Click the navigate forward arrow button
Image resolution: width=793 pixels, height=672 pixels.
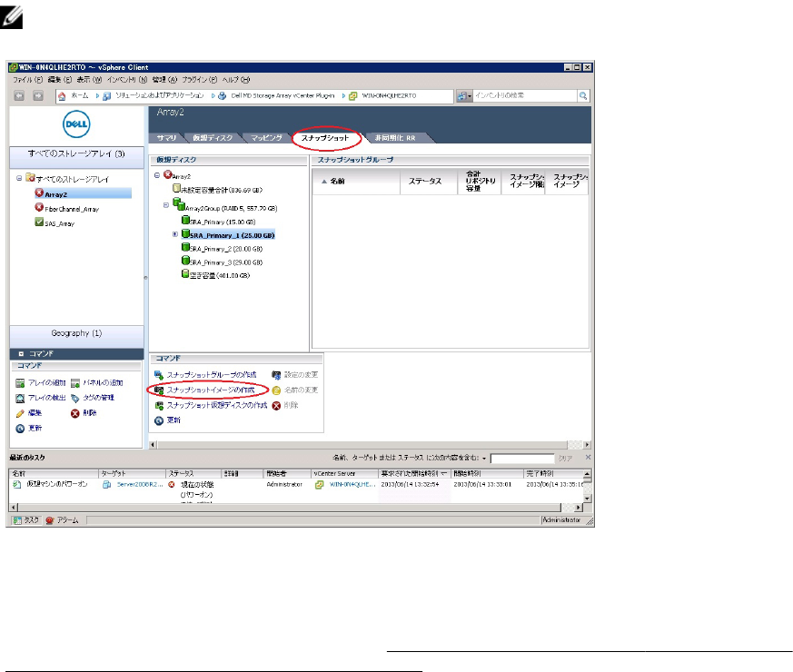[x=38, y=95]
